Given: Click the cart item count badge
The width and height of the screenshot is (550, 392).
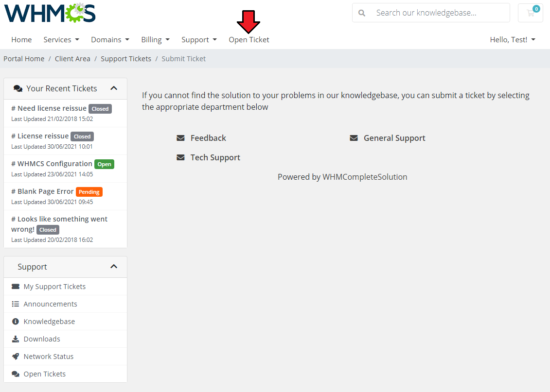Looking at the screenshot, I should [536, 9].
